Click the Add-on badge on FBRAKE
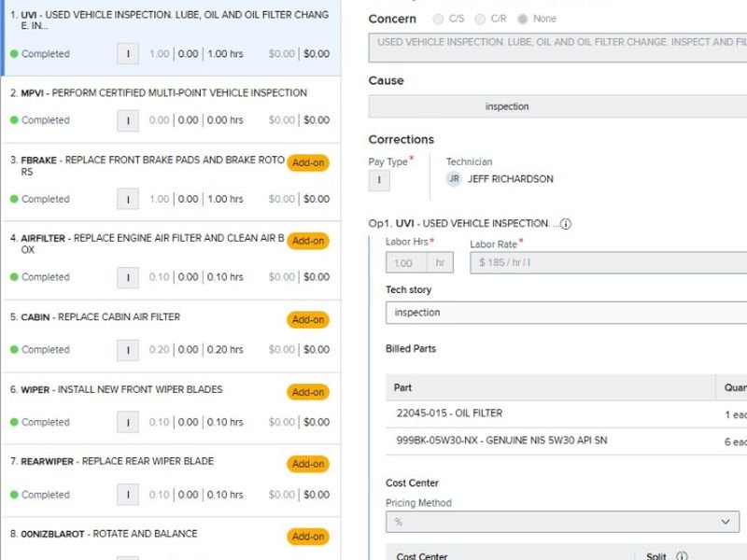The height and width of the screenshot is (560, 747). tap(308, 162)
